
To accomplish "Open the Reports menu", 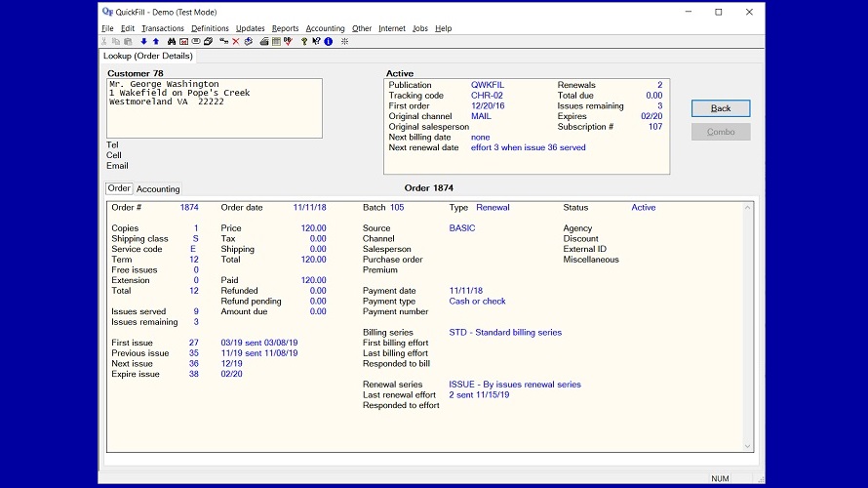I will 285,28.
